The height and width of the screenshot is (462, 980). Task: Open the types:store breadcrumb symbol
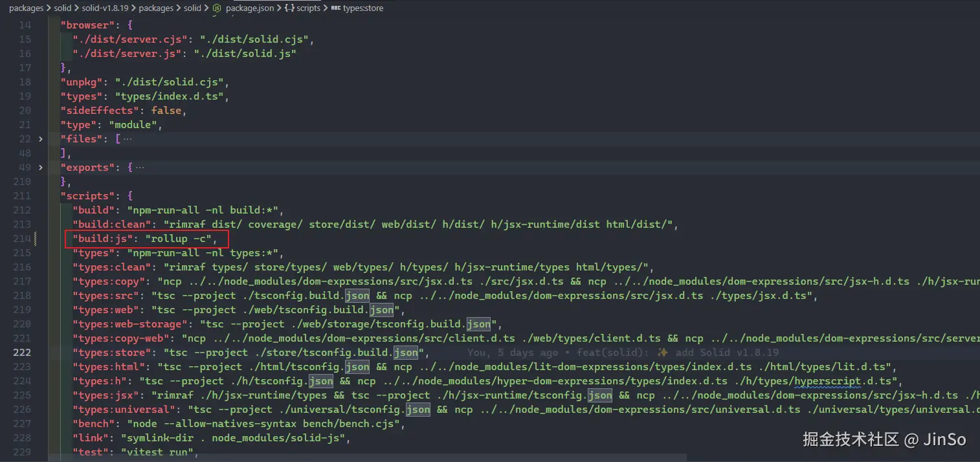point(363,8)
